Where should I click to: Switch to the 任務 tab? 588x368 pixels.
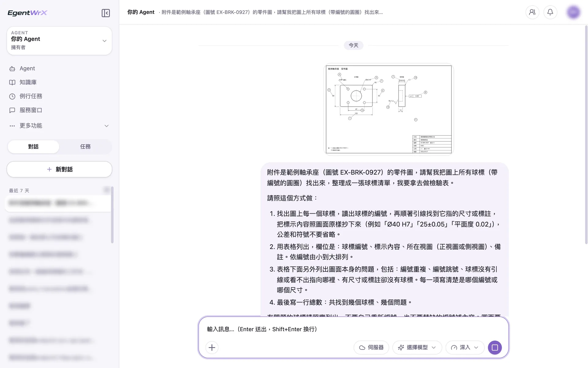(x=85, y=147)
